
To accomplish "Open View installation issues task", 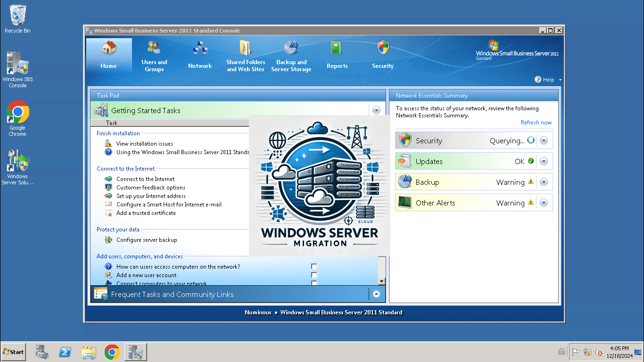I will tap(145, 144).
